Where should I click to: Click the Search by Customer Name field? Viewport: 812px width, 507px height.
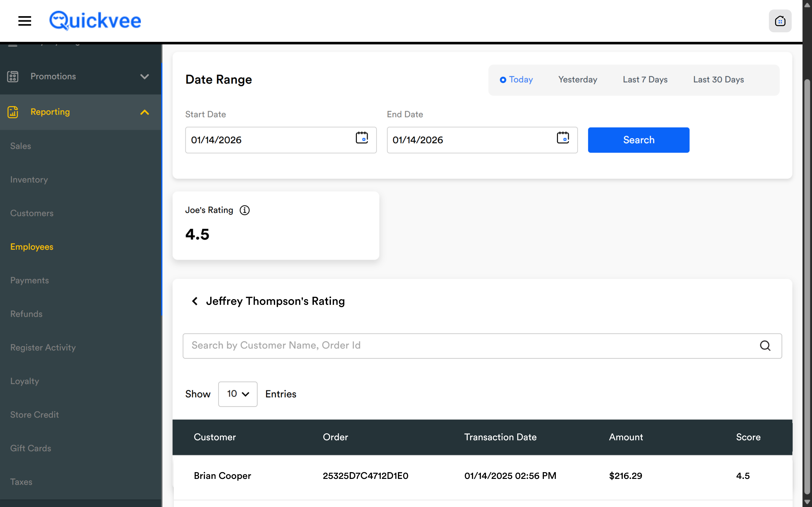470,345
